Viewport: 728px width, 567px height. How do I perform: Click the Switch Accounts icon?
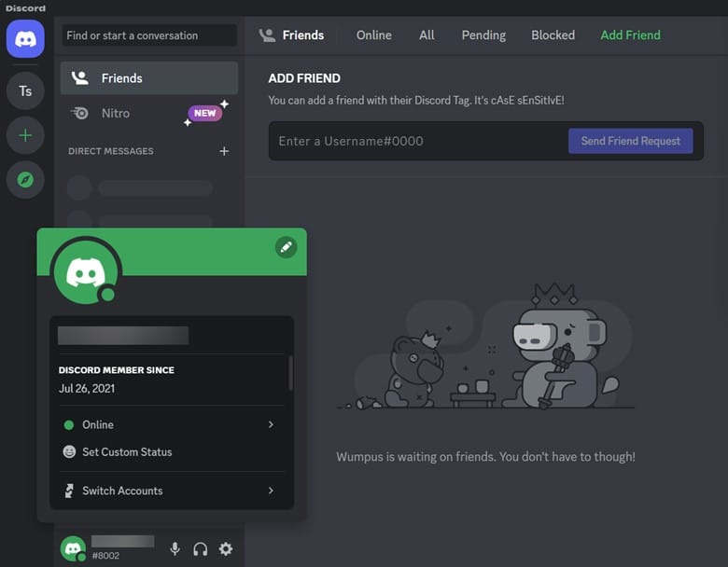click(x=69, y=491)
